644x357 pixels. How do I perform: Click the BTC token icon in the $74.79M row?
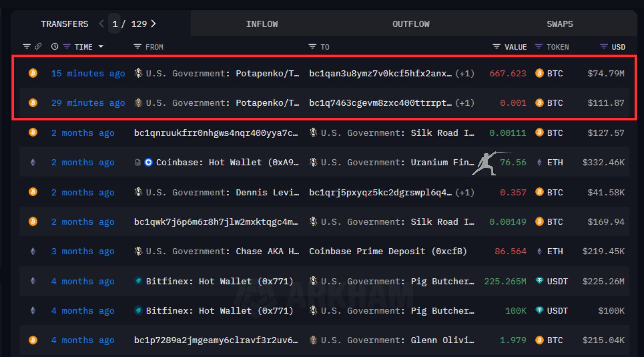pos(539,73)
